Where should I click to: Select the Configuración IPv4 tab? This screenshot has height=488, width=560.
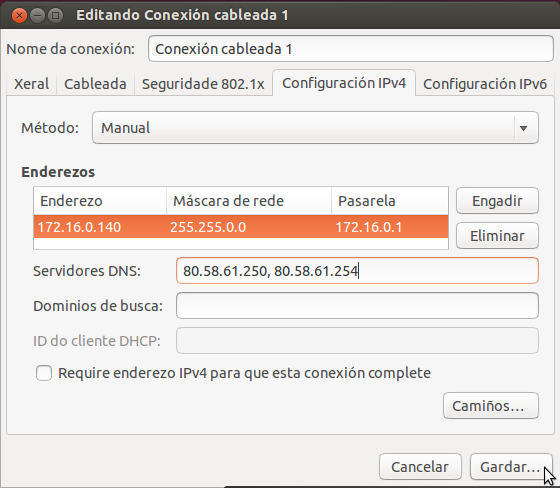[x=344, y=83]
